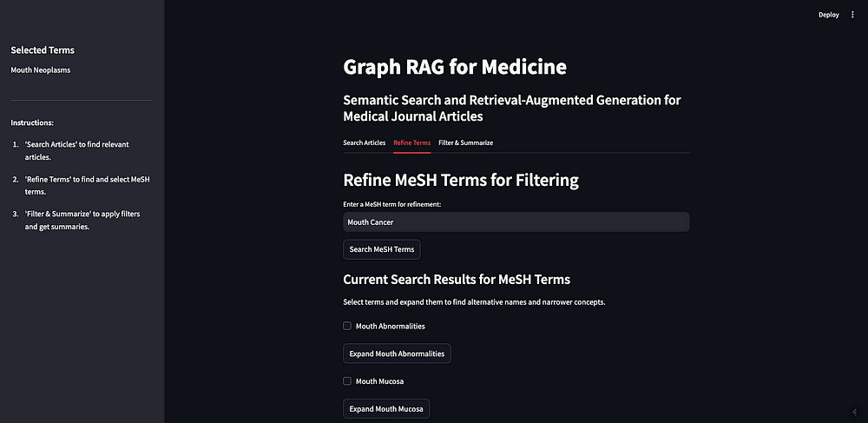Select the Refine Terms tab
The width and height of the screenshot is (868, 423).
pos(411,142)
